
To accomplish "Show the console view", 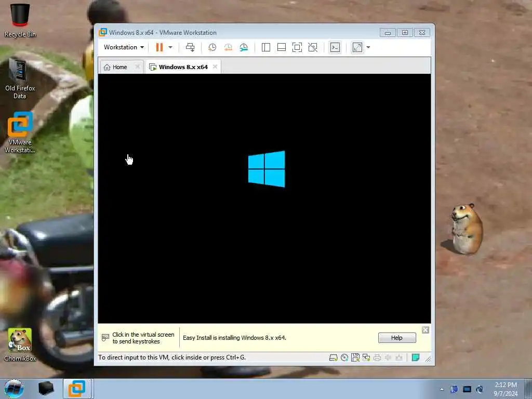I will pyautogui.click(x=335, y=47).
